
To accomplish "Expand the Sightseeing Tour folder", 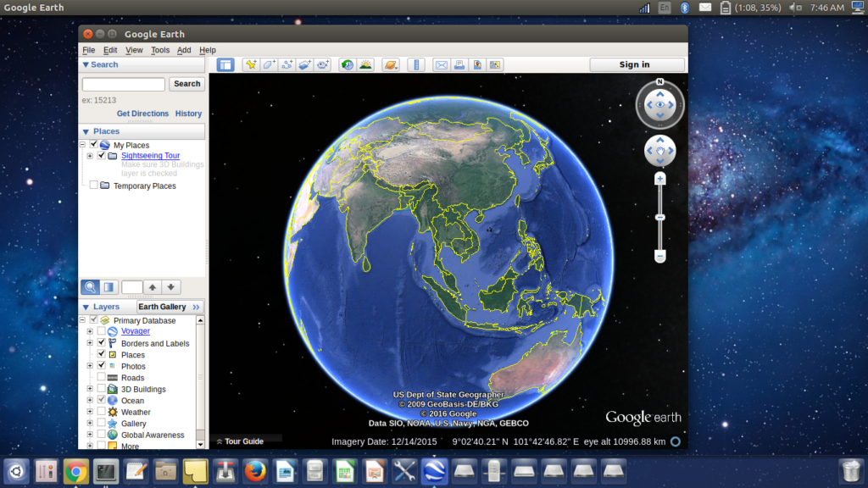I will point(90,156).
